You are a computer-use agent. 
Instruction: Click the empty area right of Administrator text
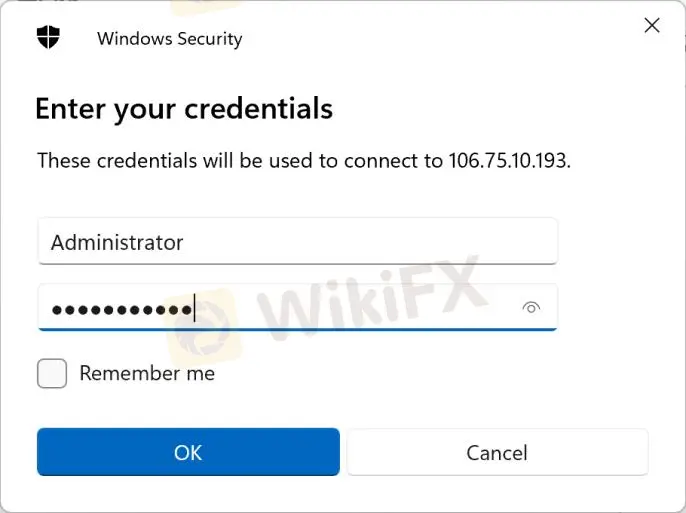pyautogui.click(x=368, y=242)
